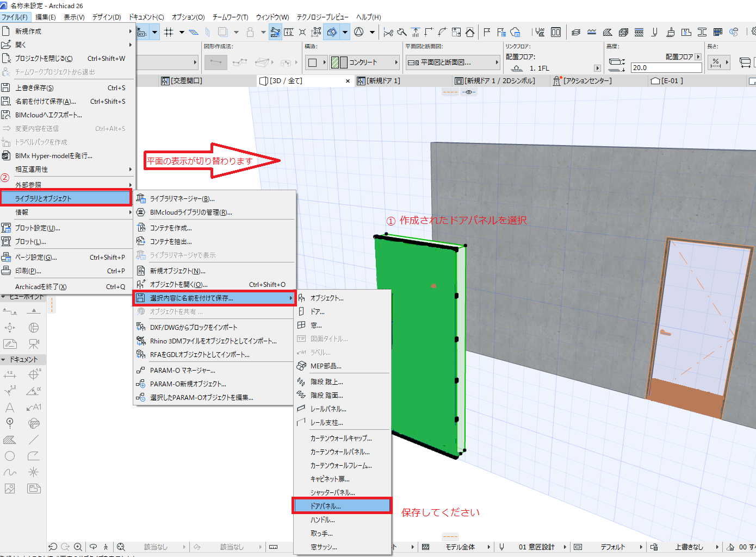Collapse the ドキュメント toolbox section
Viewport: 756px width, 557px height.
[4, 359]
